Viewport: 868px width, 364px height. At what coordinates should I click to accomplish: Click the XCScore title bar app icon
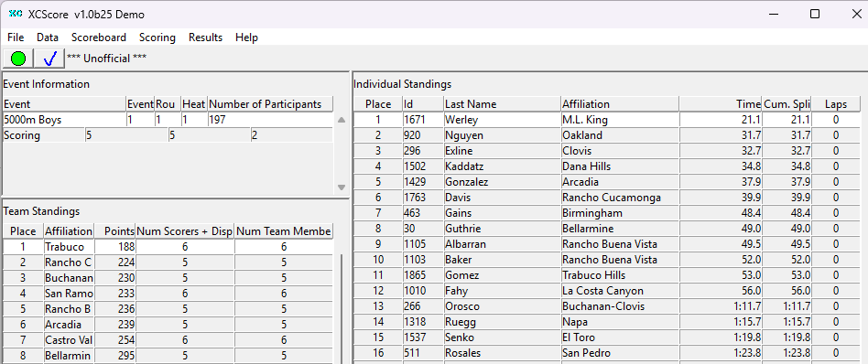pyautogui.click(x=16, y=15)
